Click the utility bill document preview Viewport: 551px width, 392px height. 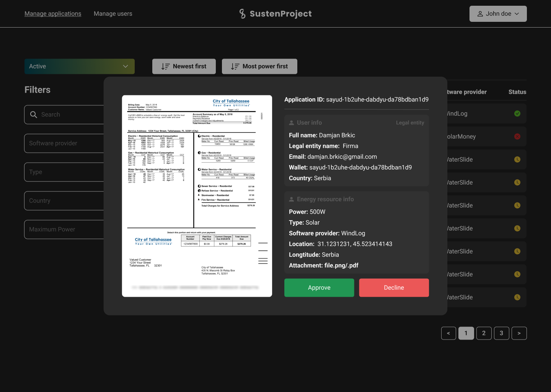pos(197,196)
